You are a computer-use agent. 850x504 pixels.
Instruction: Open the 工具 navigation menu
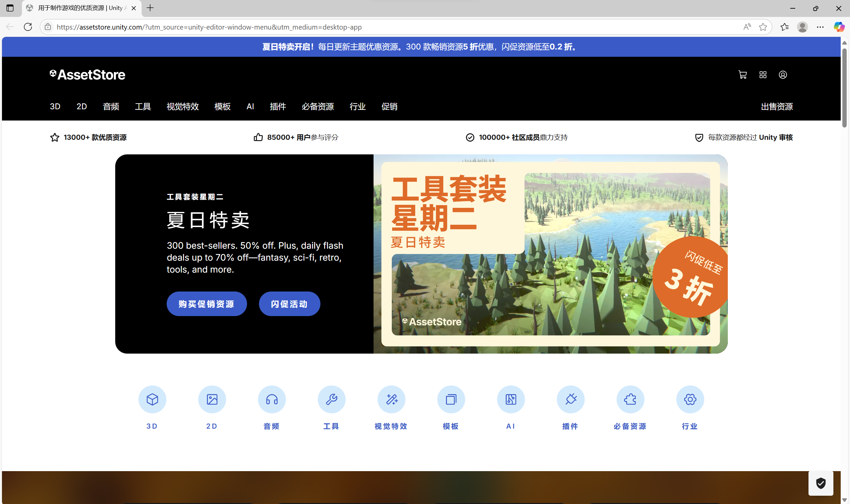pyautogui.click(x=143, y=107)
